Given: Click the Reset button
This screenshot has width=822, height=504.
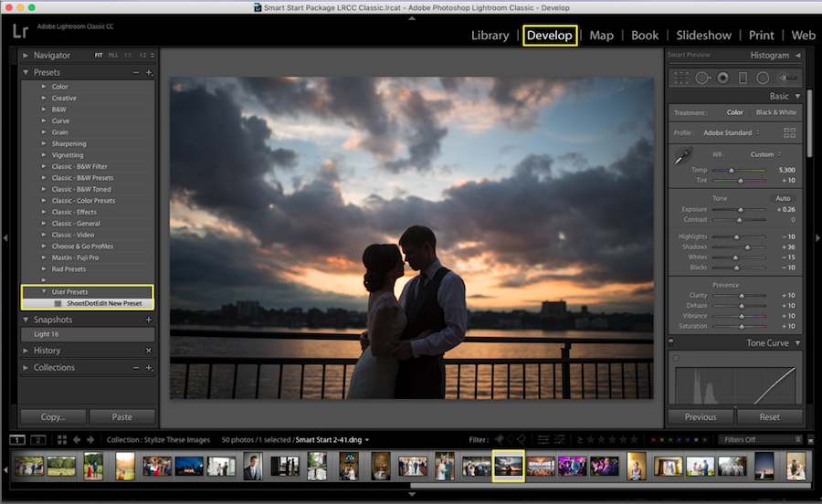Looking at the screenshot, I should tap(770, 417).
